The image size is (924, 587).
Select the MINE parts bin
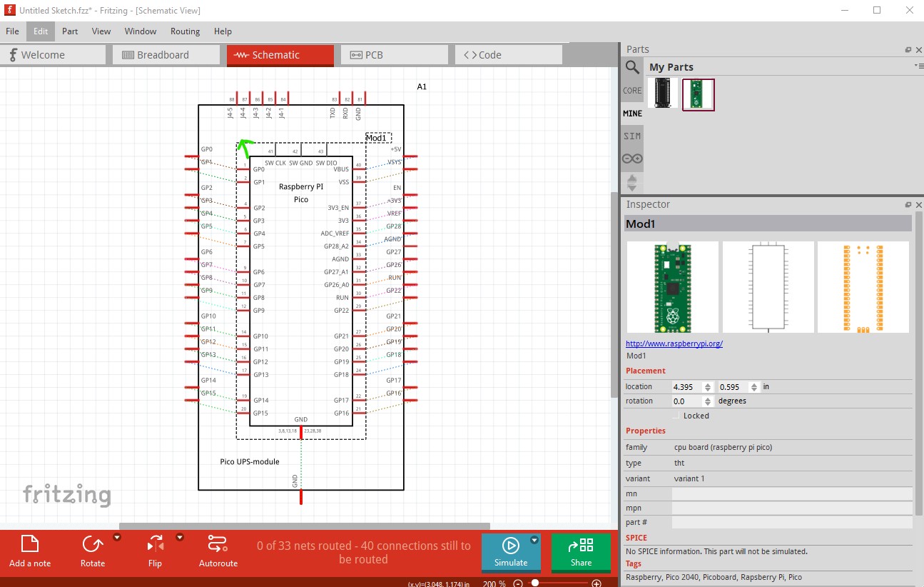632,113
